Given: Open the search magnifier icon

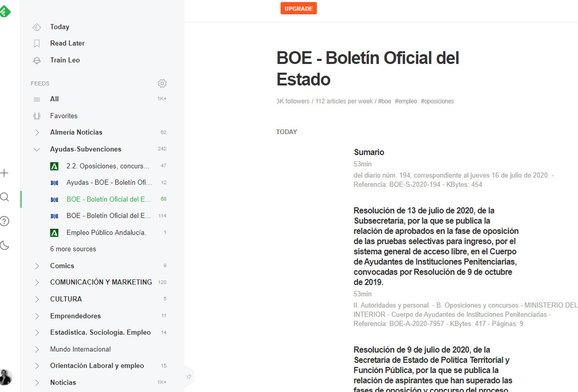Looking at the screenshot, I should (5, 197).
